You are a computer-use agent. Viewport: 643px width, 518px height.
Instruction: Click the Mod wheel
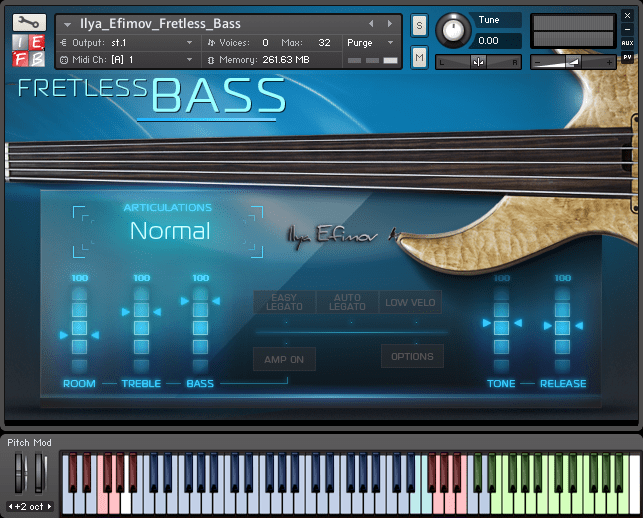tap(40, 472)
